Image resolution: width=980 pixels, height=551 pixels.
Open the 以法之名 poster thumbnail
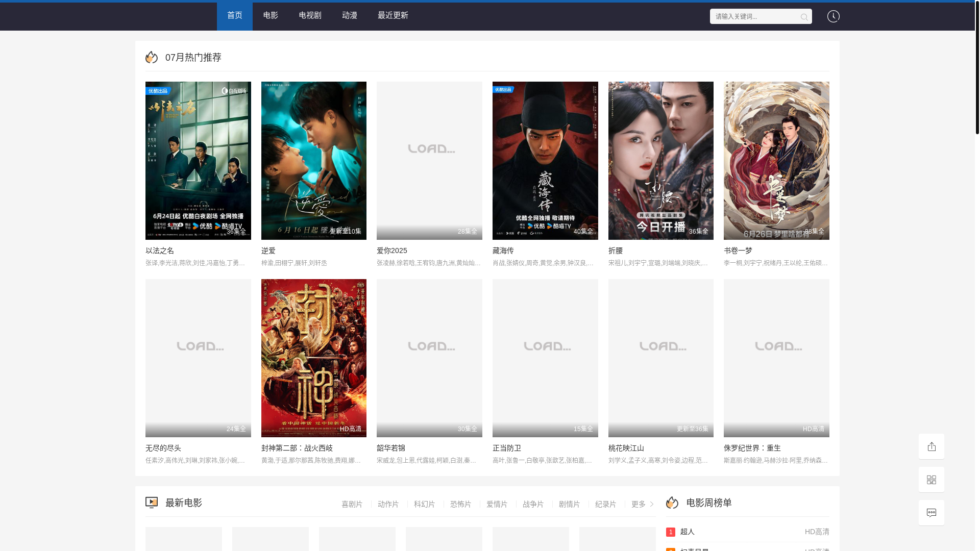pyautogui.click(x=198, y=161)
